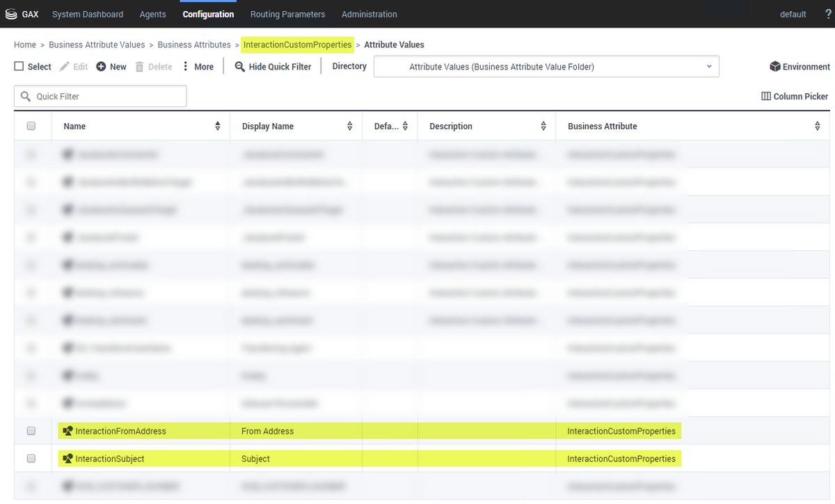
Task: Open the Administration menu
Action: [369, 14]
